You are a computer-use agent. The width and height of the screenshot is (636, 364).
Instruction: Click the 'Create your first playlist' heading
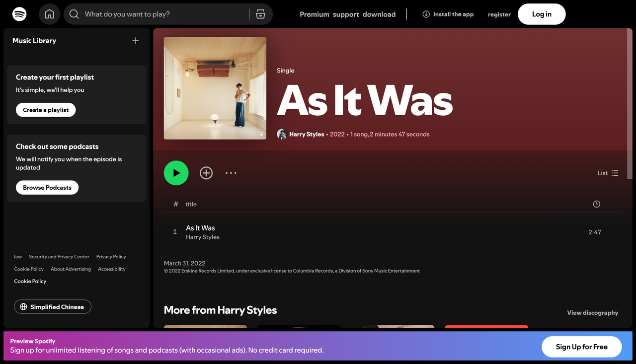pyautogui.click(x=55, y=77)
